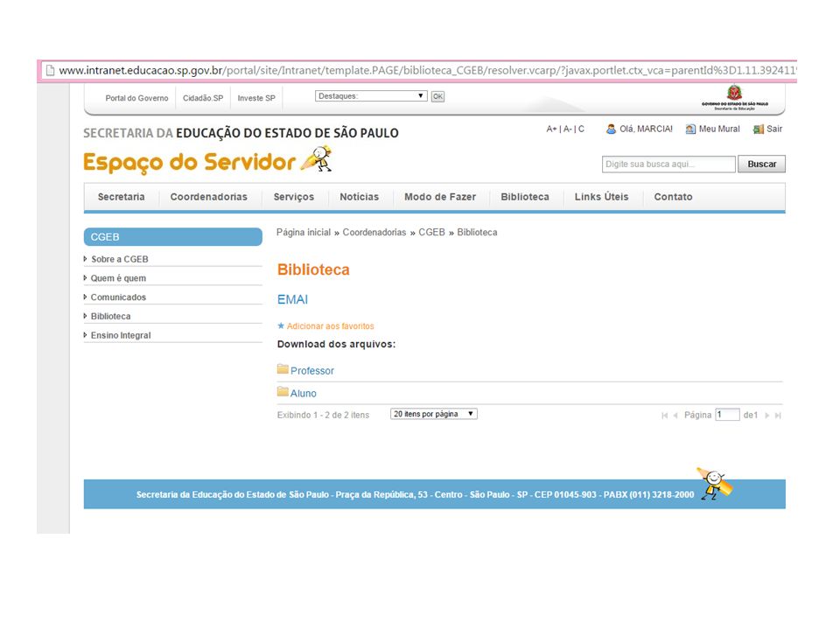Increase font size with A+
The image size is (840, 630).
pos(551,129)
